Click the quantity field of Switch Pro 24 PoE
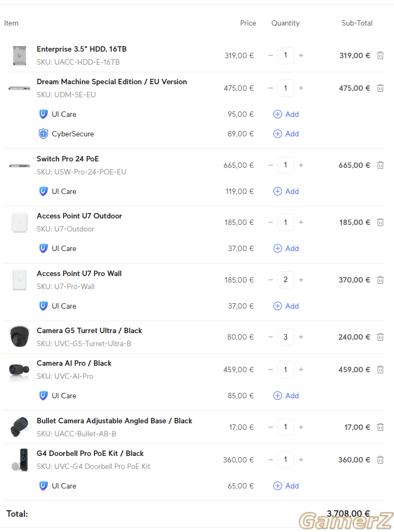The height and width of the screenshot is (532, 394). tap(285, 165)
